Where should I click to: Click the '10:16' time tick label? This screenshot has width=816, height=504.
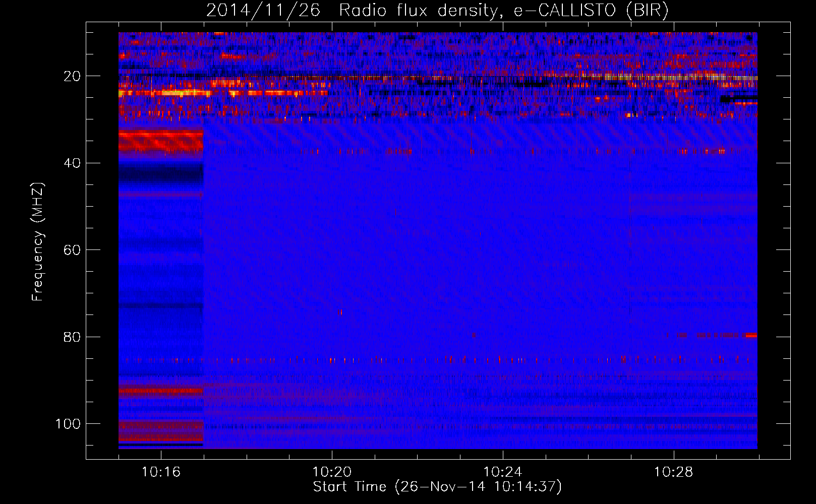161,472
